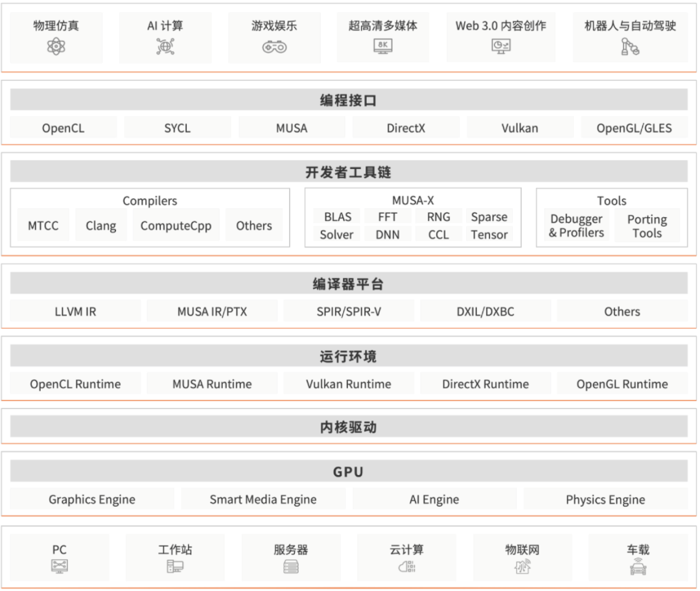Click the gamepad icon under 游戏娱乐
This screenshot has height=591, width=700.
[274, 47]
